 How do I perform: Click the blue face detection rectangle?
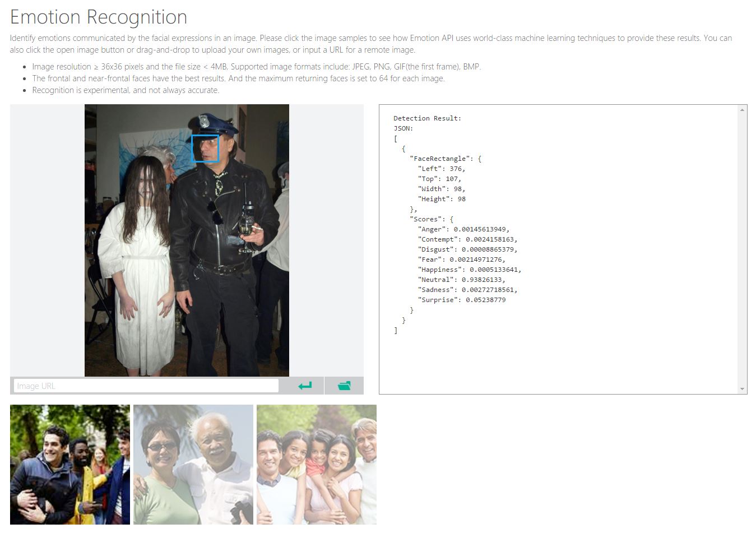click(205, 149)
